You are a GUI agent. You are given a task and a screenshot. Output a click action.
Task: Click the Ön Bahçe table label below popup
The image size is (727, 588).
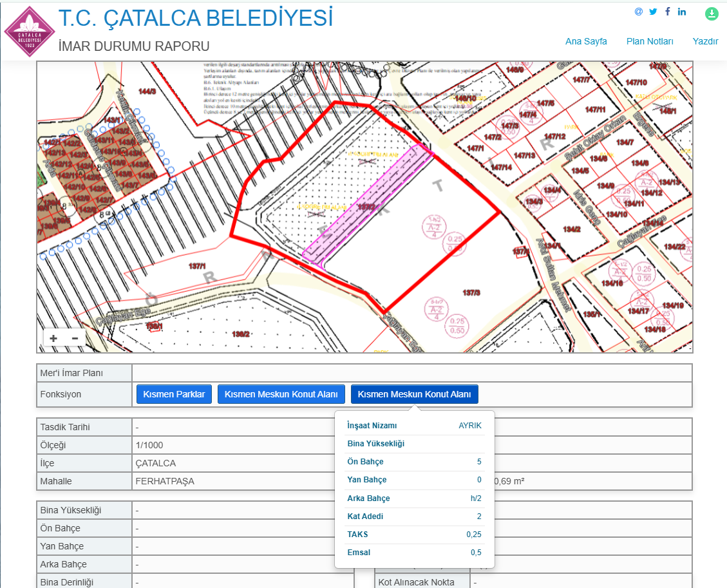click(x=61, y=528)
